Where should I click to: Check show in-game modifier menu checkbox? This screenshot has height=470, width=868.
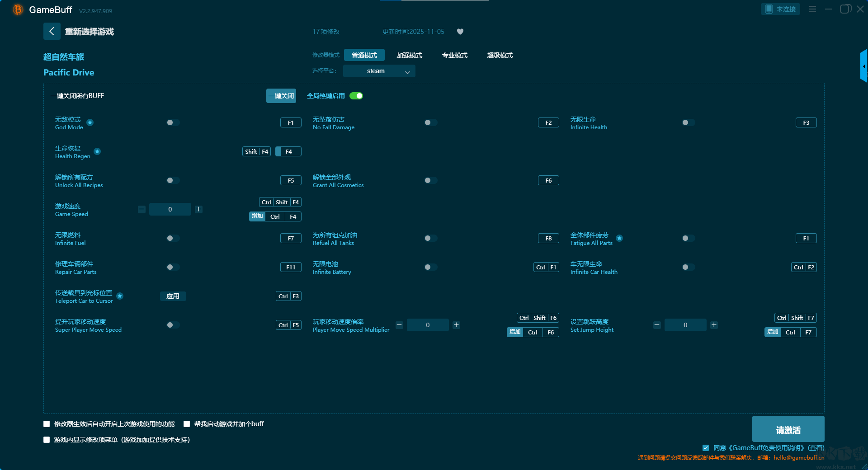(47, 440)
